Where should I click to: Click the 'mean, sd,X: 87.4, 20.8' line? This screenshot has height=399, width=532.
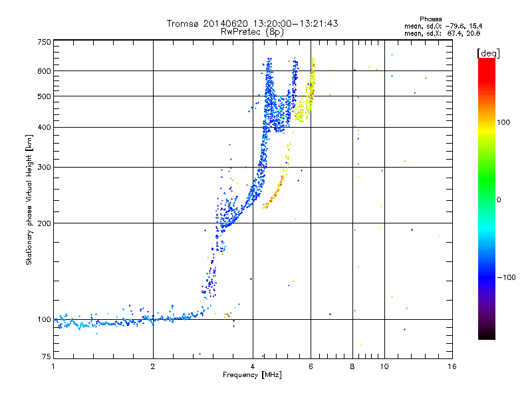(x=442, y=33)
